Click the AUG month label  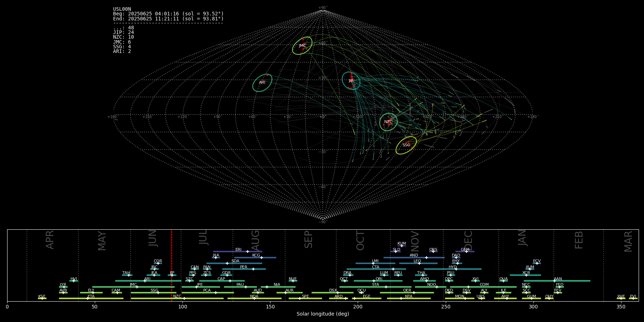tap(255, 240)
